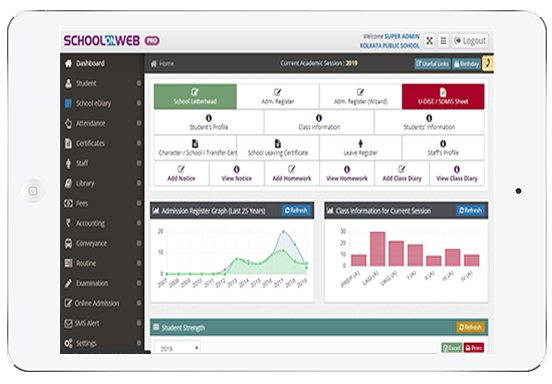
Task: Expand the Accounting submenu arrow
Action: click(x=139, y=223)
